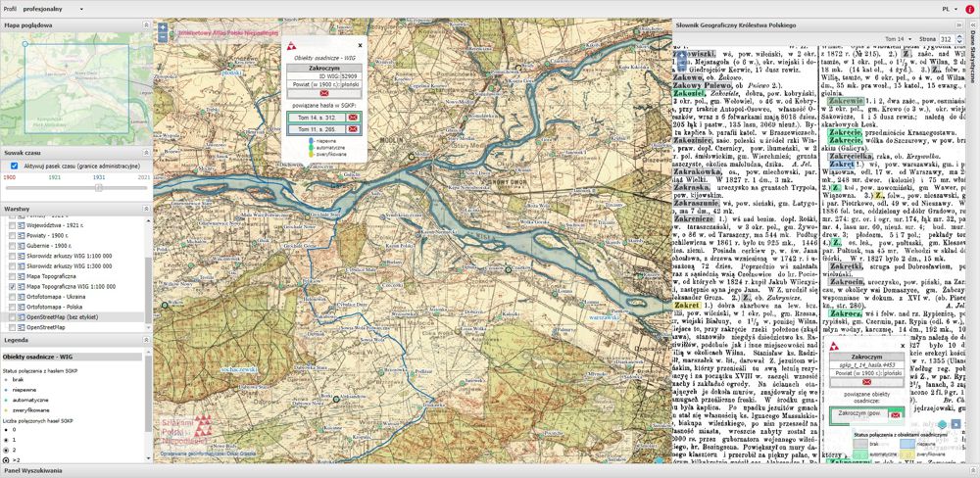
Task: Click layer icon next to Gubernie - 1900 r.
Action: [x=22, y=246]
